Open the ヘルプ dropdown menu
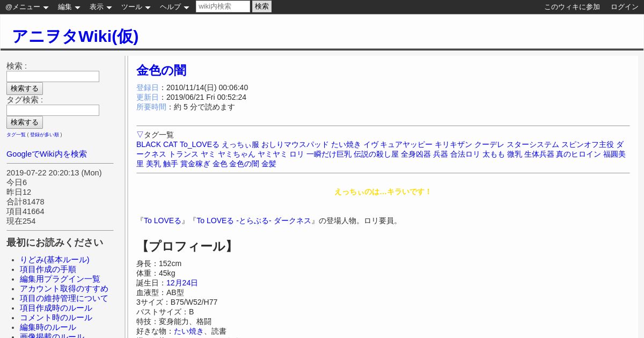The height and width of the screenshot is (338, 644). 174,7
